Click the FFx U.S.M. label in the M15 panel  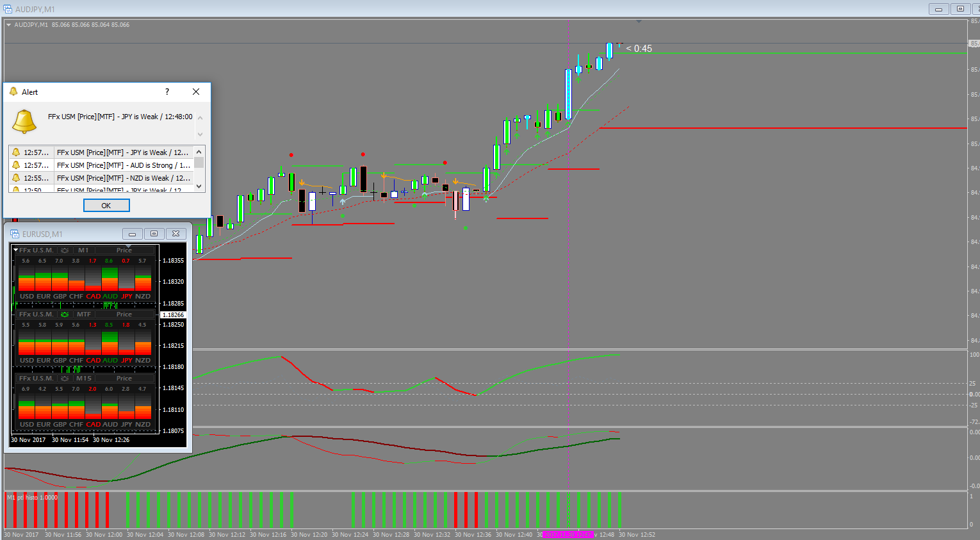[x=37, y=379]
